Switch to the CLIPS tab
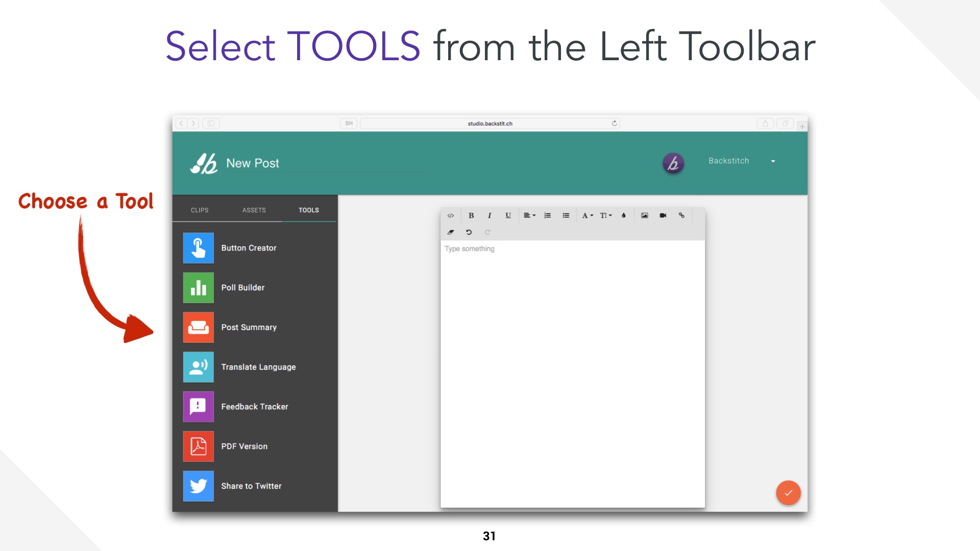The image size is (980, 551). (200, 210)
